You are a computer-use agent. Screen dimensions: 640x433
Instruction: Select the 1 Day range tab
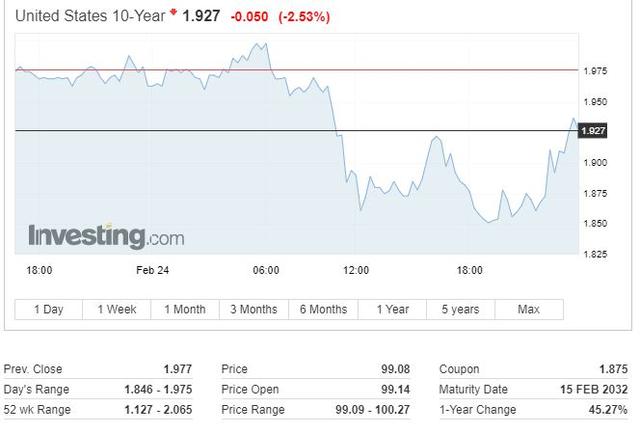pyautogui.click(x=49, y=309)
